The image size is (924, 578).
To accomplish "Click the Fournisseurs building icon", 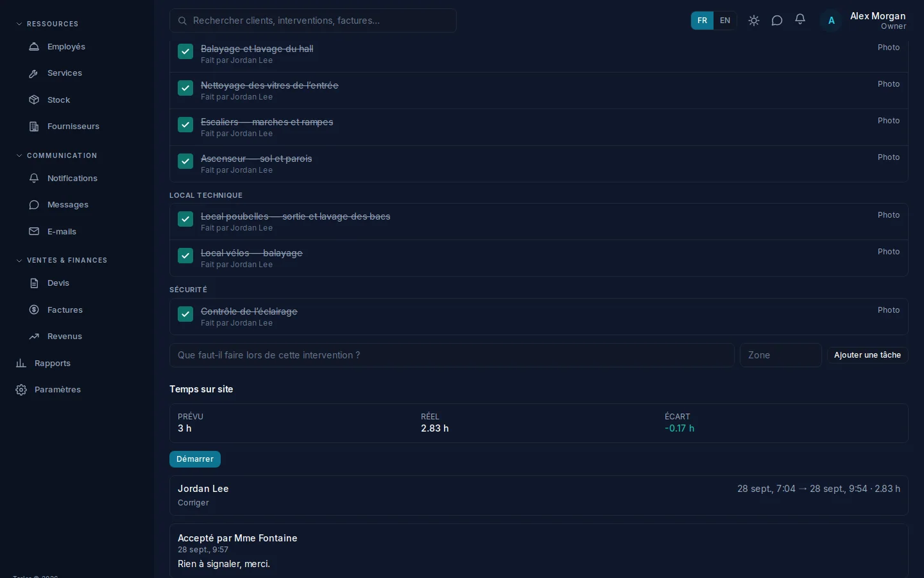I will (34, 127).
